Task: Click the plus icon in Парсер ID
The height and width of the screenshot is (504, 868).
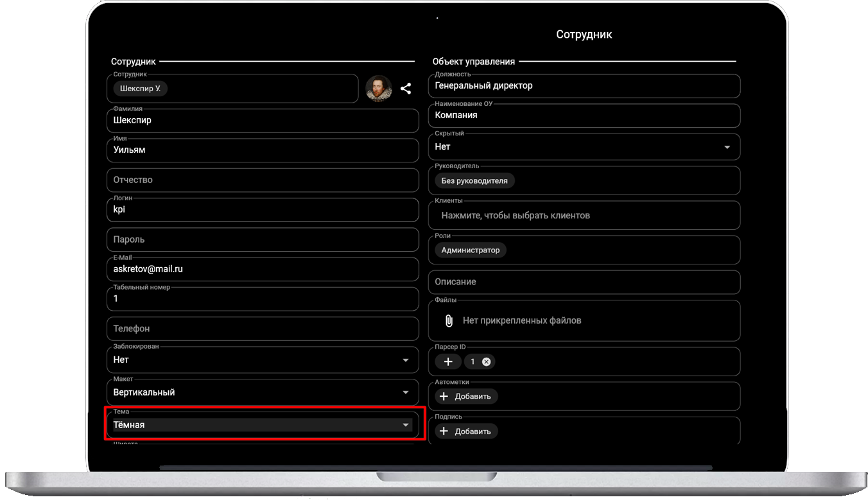Action: coord(448,361)
